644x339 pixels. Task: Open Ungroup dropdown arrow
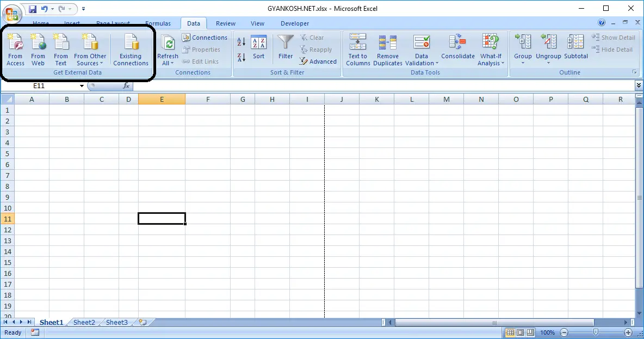coord(548,63)
